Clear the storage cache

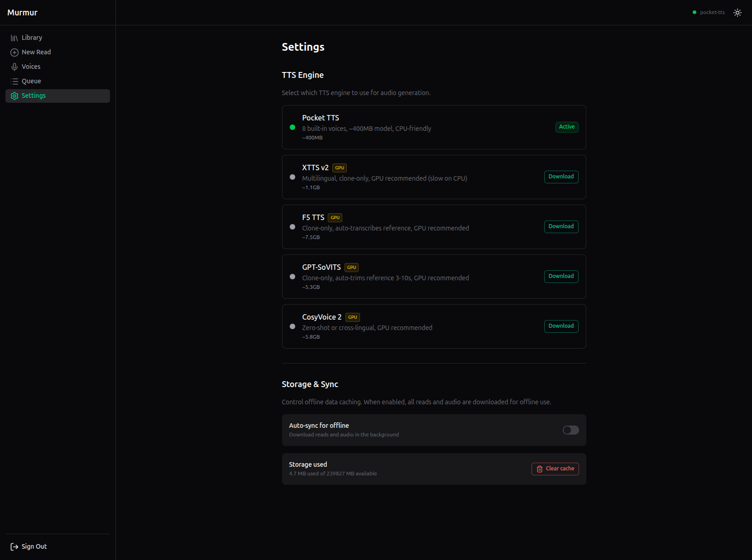(x=555, y=469)
